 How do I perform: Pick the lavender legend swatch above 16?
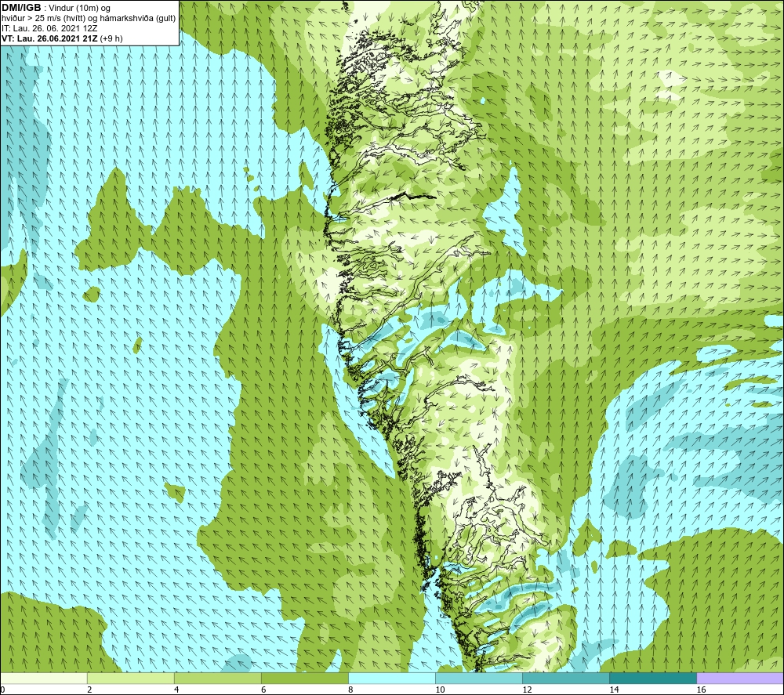[x=740, y=678]
